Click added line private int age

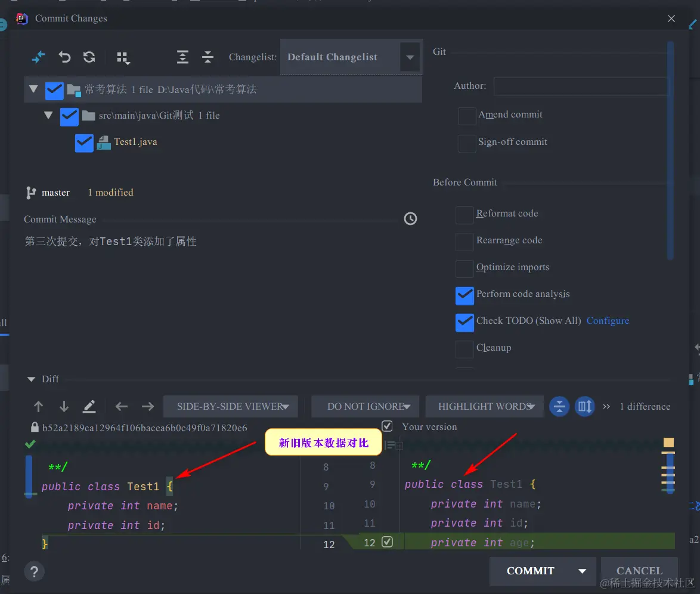pyautogui.click(x=482, y=543)
